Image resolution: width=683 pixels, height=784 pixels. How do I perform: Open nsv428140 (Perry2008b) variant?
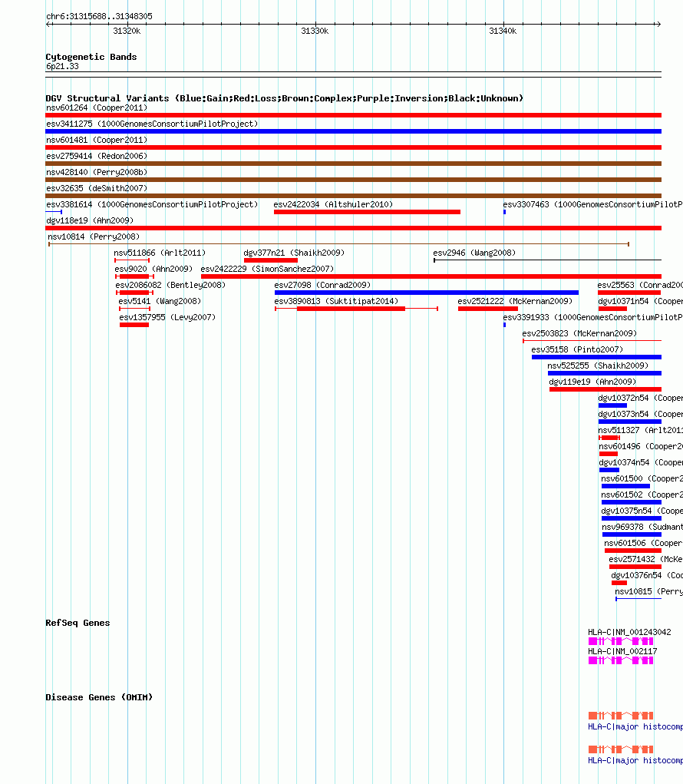[97, 172]
